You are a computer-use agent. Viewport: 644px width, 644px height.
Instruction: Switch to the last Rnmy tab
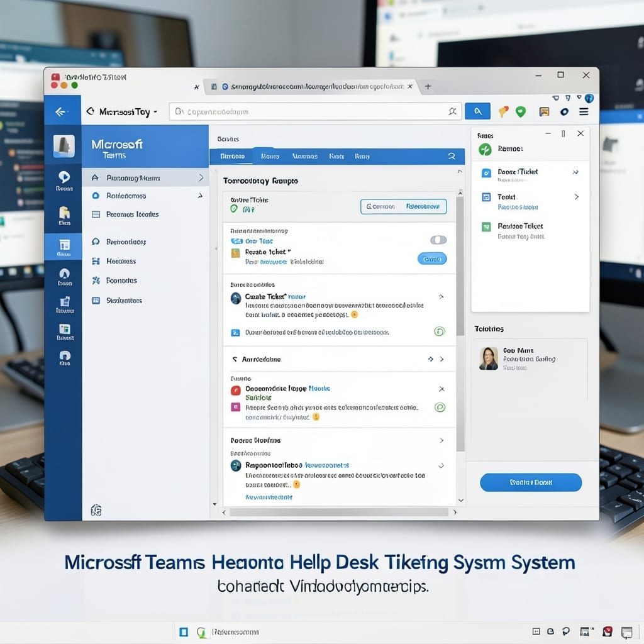pyautogui.click(x=362, y=156)
